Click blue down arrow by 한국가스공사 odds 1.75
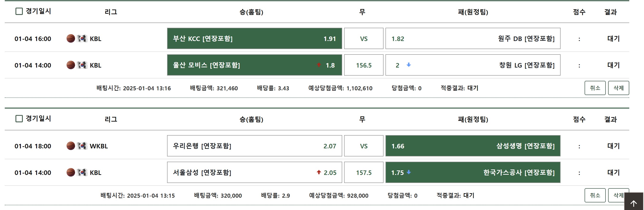Screen dimensions: 644x210 [409, 172]
